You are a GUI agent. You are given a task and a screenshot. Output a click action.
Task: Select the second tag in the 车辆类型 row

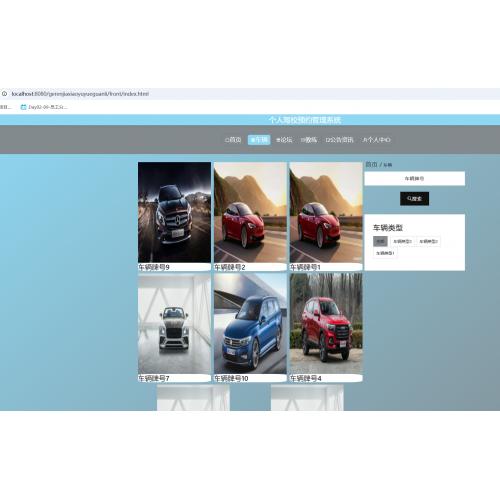point(402,241)
